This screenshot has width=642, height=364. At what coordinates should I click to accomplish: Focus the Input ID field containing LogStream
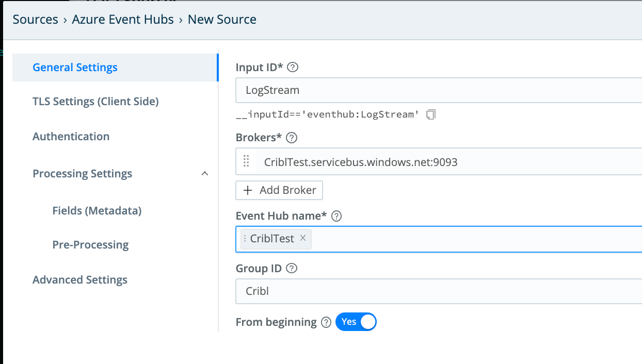(x=439, y=90)
